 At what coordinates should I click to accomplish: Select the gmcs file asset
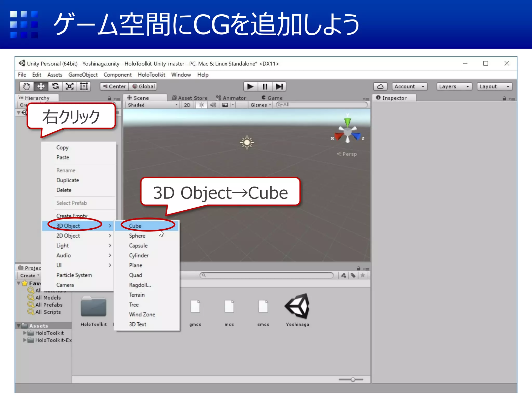(195, 312)
